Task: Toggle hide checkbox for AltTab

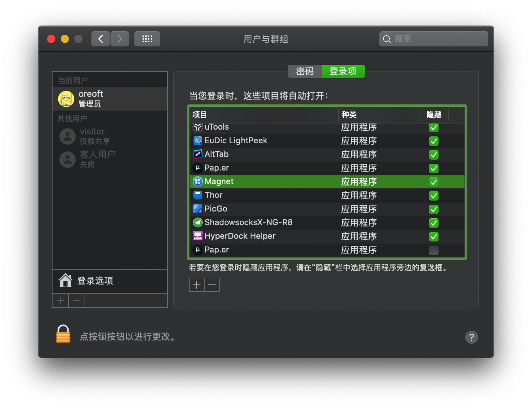Action: pos(434,155)
